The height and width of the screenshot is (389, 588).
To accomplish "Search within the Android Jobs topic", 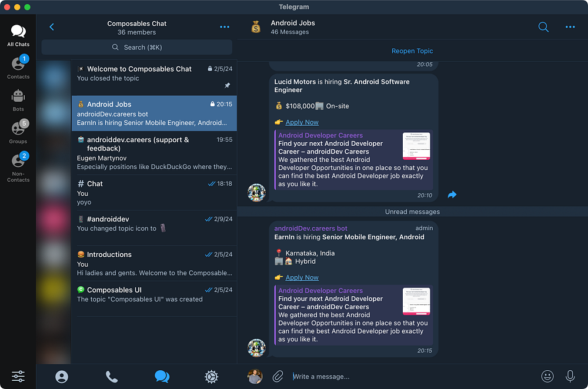I will [x=543, y=27].
